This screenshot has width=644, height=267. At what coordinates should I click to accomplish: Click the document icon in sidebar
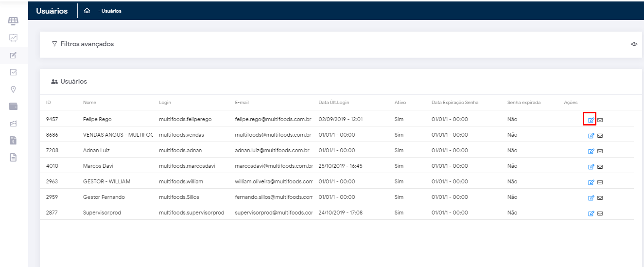[13, 157]
